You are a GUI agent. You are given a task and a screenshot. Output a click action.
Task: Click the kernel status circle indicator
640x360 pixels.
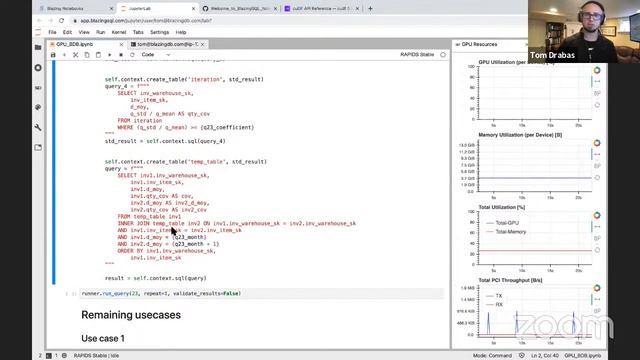click(x=443, y=55)
